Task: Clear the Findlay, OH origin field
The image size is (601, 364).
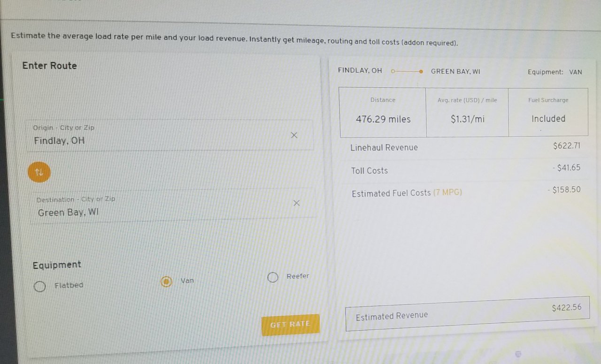Action: pos(294,135)
